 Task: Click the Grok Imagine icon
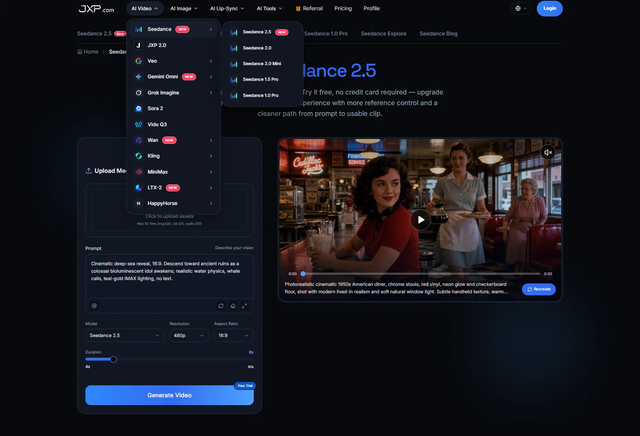[139, 93]
